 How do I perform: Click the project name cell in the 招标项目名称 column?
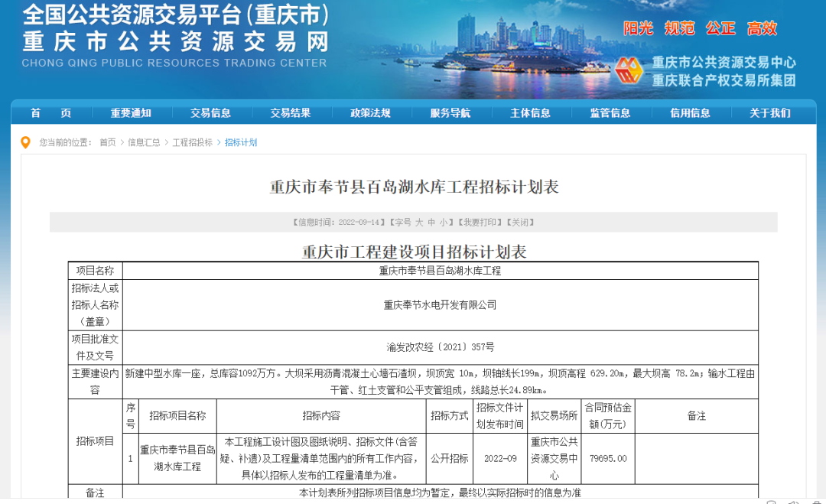pos(177,458)
